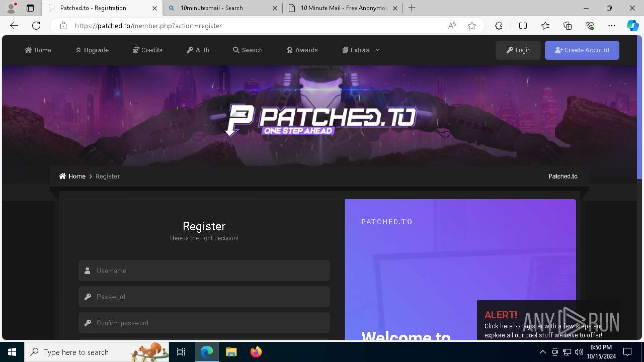
Task: Open the Extensions puzzle icon
Action: (499, 26)
